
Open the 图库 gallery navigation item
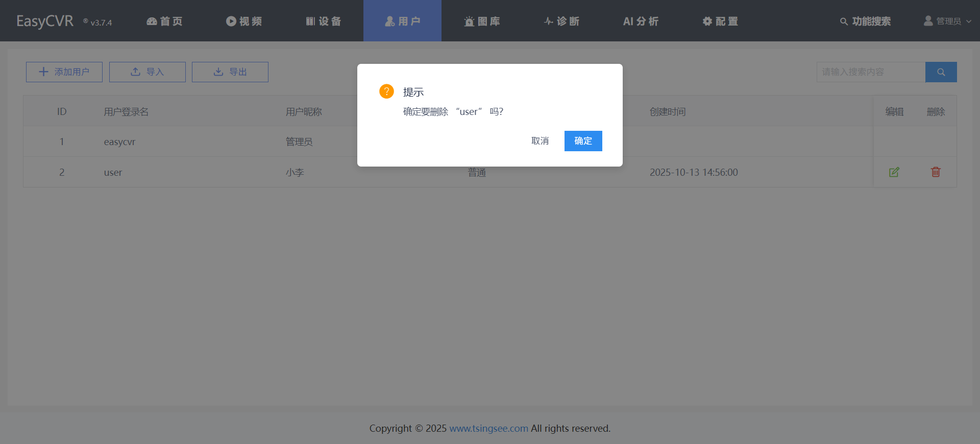[x=482, y=21]
